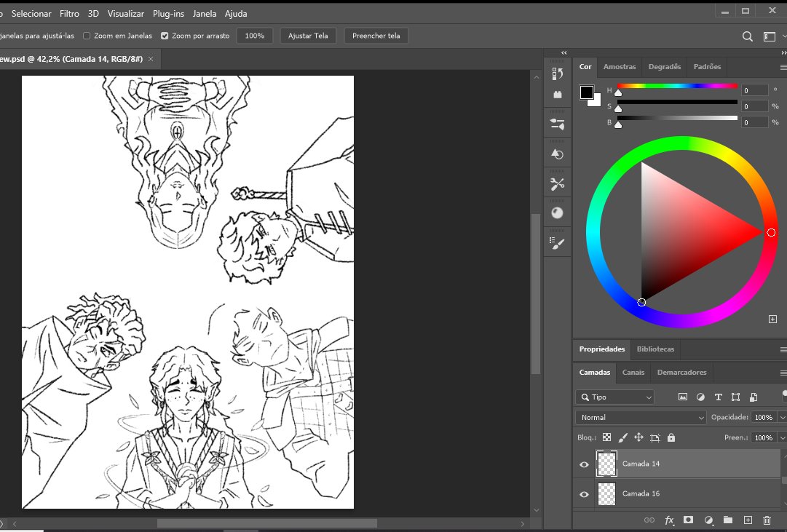The image size is (787, 532).
Task: Open the Plug-ins menu
Action: point(168,14)
